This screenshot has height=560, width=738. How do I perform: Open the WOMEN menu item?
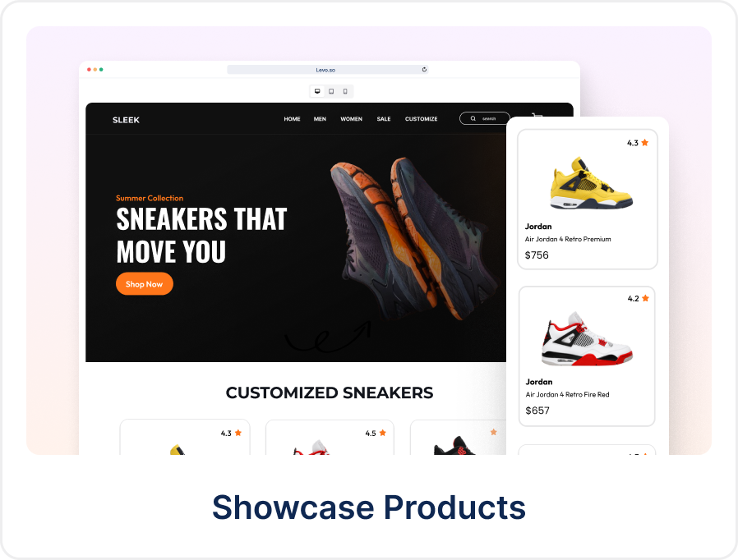(352, 119)
